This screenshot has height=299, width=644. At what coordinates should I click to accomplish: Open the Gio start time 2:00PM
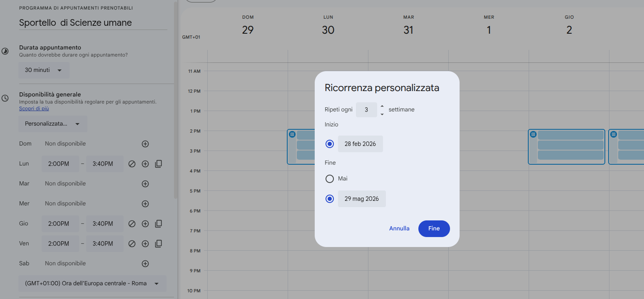point(60,224)
